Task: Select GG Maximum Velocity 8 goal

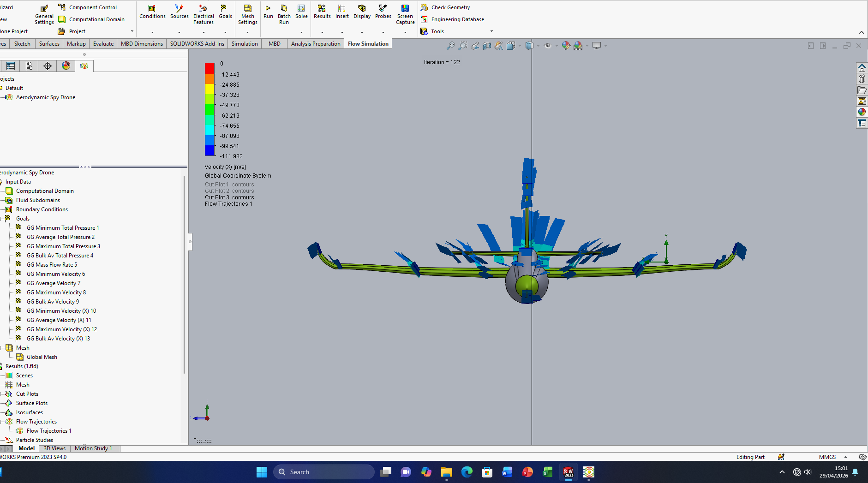Action: point(56,292)
